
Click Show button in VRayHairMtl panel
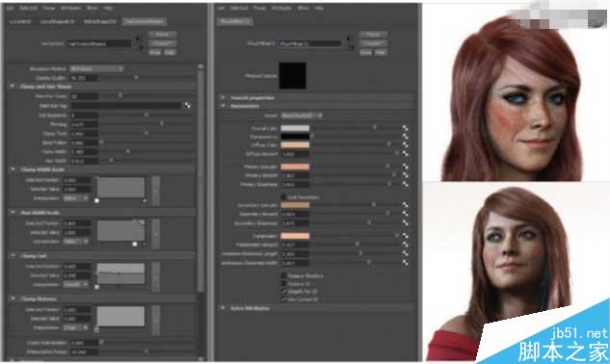point(365,52)
